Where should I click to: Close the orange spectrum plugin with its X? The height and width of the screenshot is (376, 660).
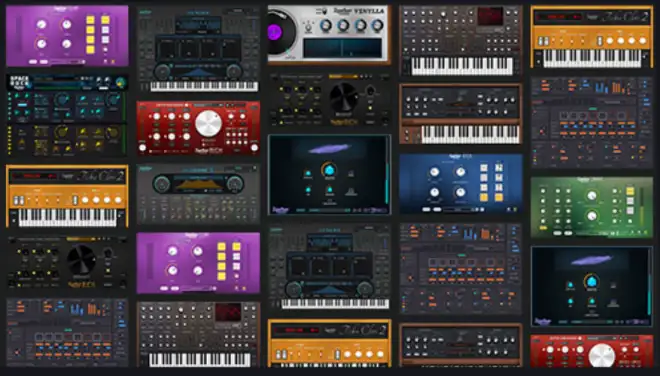pyautogui.click(x=255, y=168)
